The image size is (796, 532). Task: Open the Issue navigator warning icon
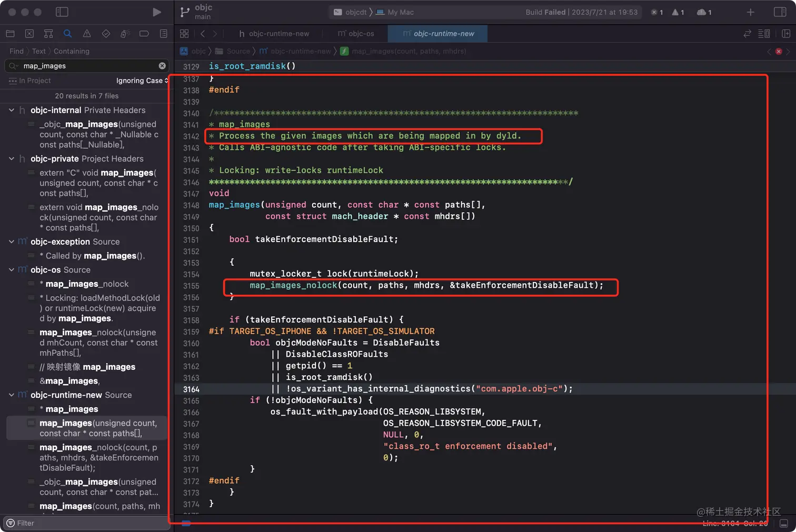click(x=87, y=34)
